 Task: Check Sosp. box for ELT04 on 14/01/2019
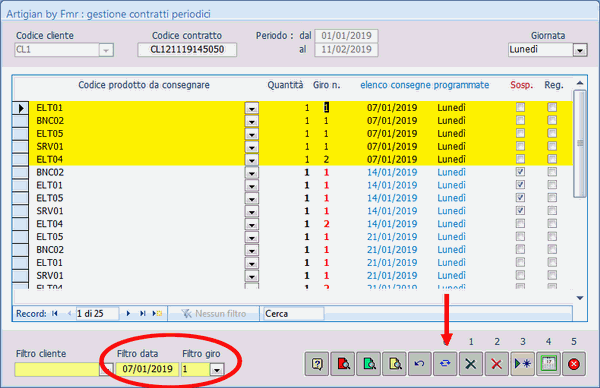point(520,223)
